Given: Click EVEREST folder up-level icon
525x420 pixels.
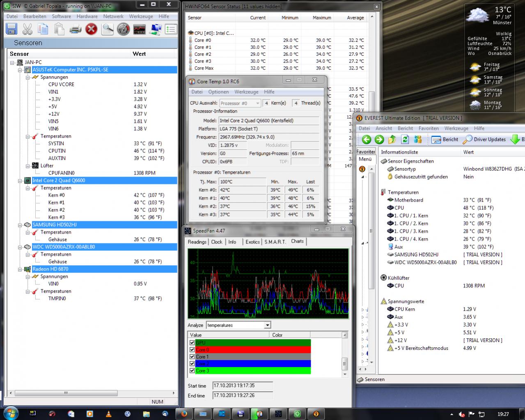Looking at the screenshot, I should click(x=392, y=140).
